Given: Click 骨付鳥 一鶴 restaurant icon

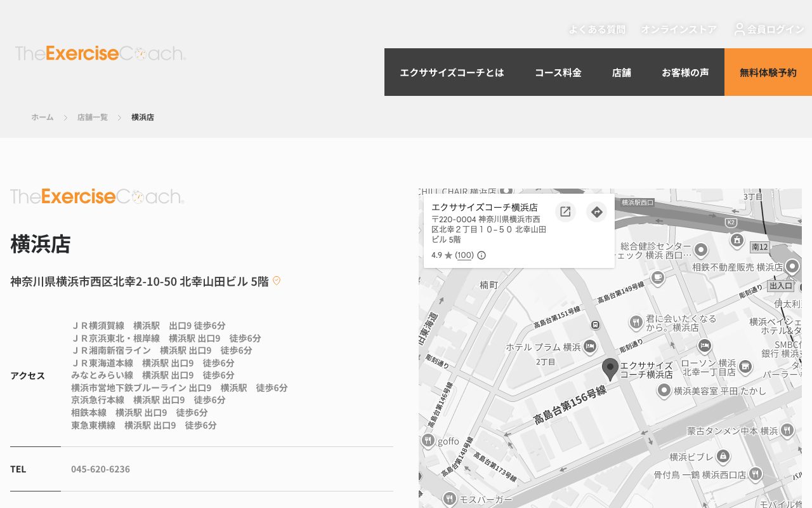Looking at the screenshot, I should click(x=755, y=474).
